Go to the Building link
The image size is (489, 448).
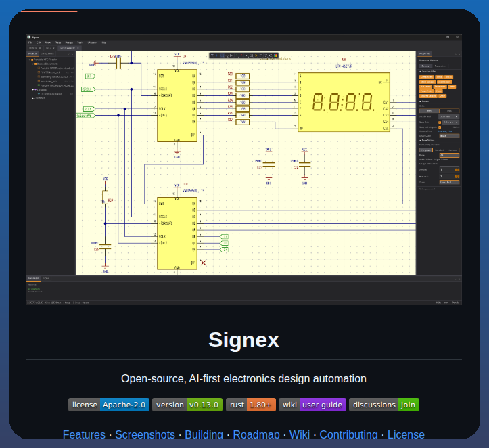pos(204,434)
